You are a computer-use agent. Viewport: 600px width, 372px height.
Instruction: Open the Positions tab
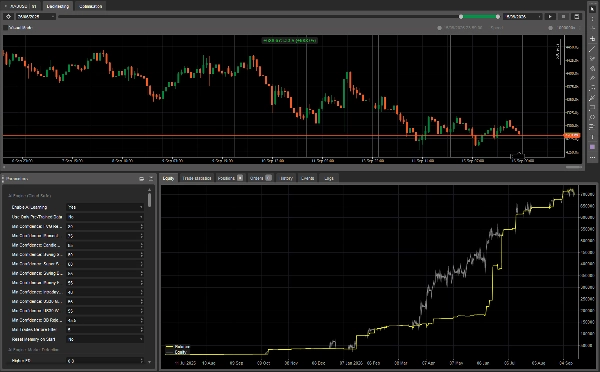pyautogui.click(x=230, y=178)
